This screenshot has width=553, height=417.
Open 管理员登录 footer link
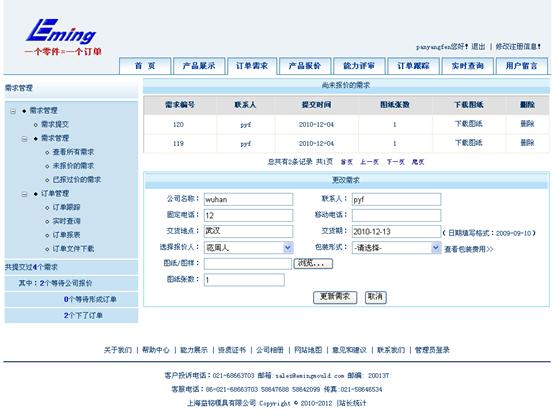pyautogui.click(x=432, y=350)
